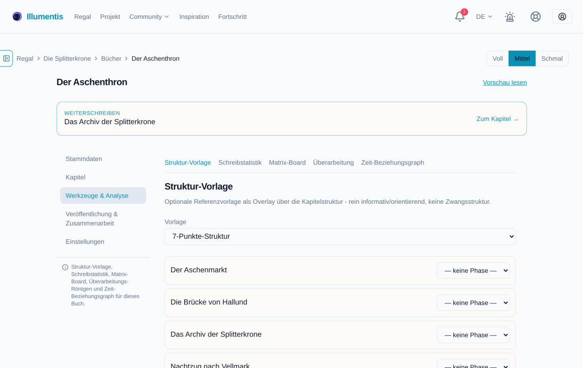The height and width of the screenshot is (368, 588).
Task: Click the Illumentis brand name
Action: pos(45,17)
